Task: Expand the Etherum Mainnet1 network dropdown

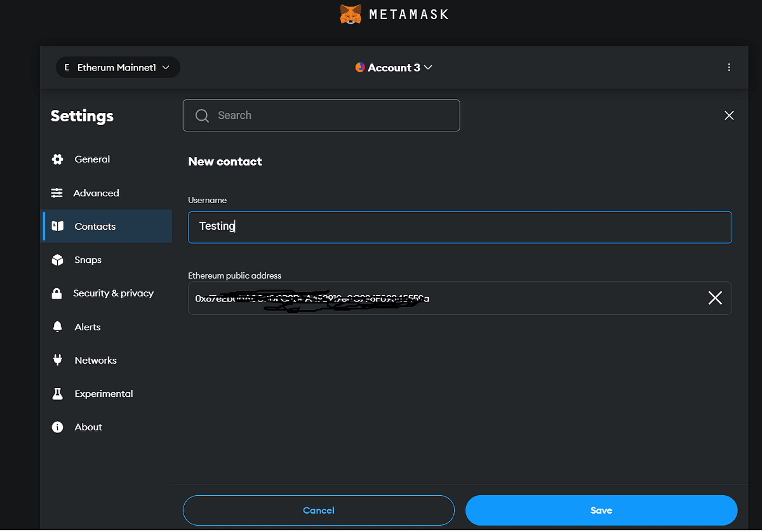Action: 118,67
